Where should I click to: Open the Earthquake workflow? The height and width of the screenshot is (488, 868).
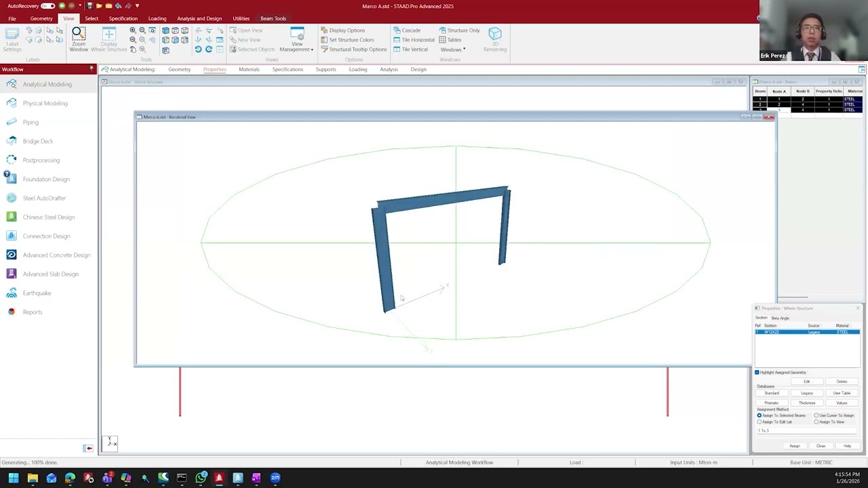37,293
